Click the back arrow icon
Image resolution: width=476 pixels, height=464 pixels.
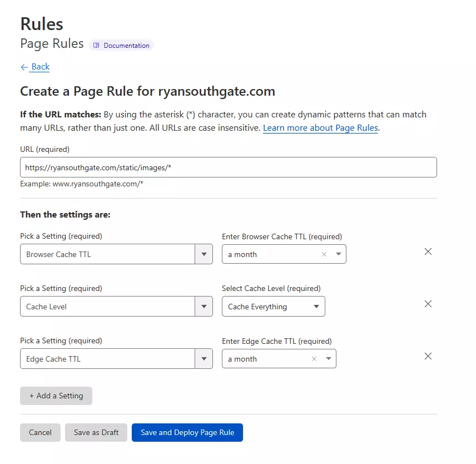23,67
